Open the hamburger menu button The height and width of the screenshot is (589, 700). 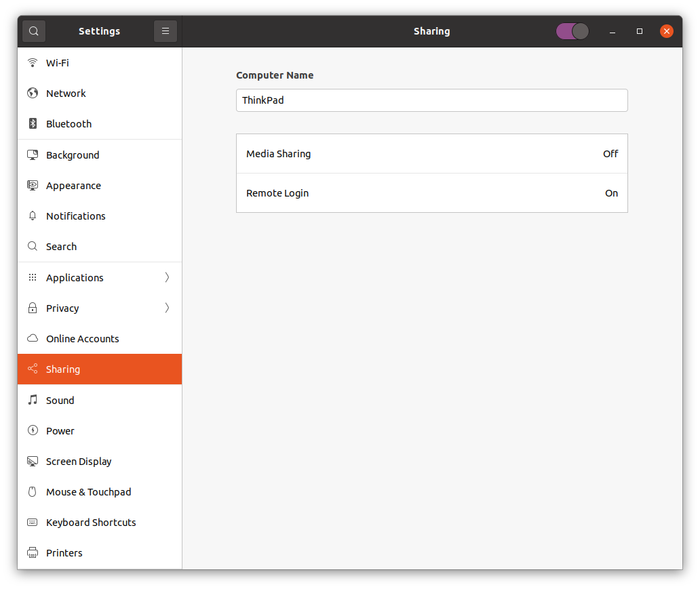[166, 31]
